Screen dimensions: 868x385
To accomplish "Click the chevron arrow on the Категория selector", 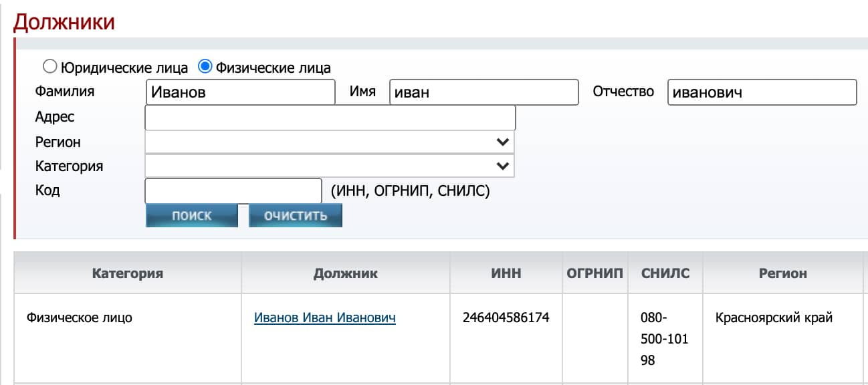I will 503,166.
